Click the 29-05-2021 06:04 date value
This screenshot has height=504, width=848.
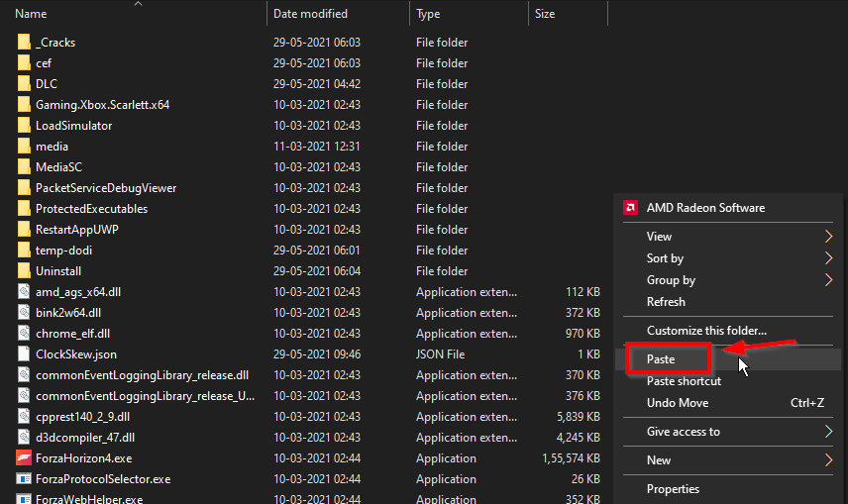(317, 271)
